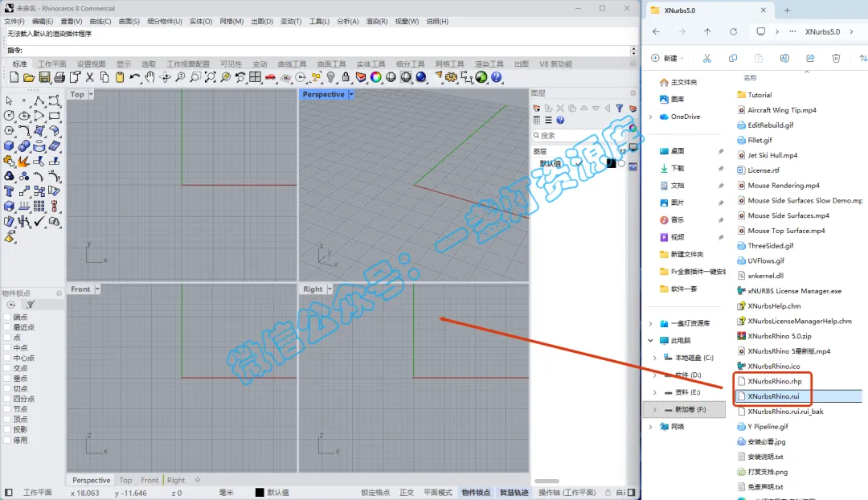
Task: Click the scissors Cut icon in File Explorer
Action: point(707,58)
